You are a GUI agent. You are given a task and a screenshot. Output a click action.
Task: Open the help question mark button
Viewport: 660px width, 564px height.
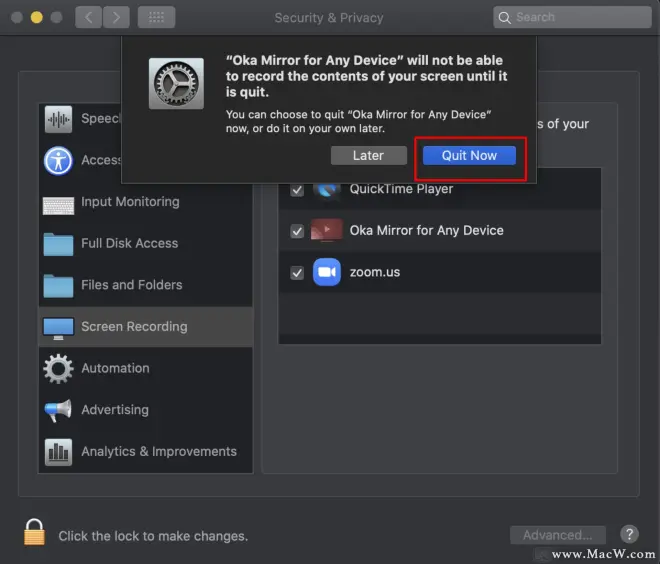[x=629, y=535]
